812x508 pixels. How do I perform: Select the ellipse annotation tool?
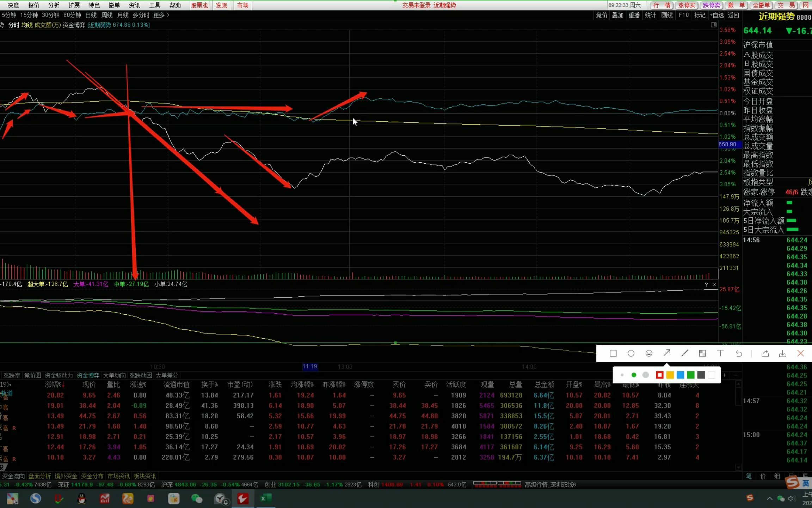[x=631, y=353]
